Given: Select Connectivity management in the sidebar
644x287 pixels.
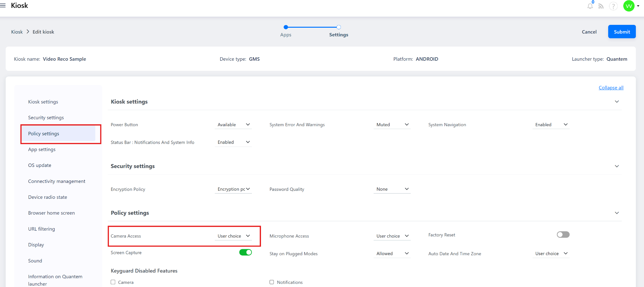Looking at the screenshot, I should (57, 181).
